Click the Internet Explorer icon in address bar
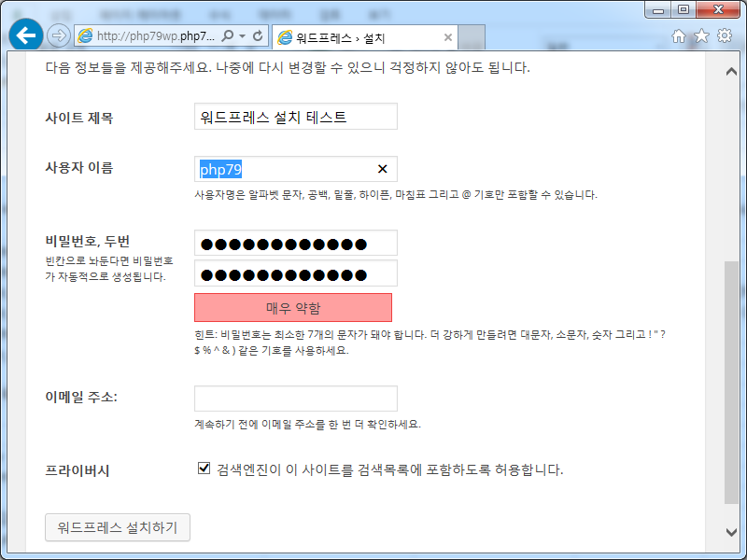 [85, 35]
